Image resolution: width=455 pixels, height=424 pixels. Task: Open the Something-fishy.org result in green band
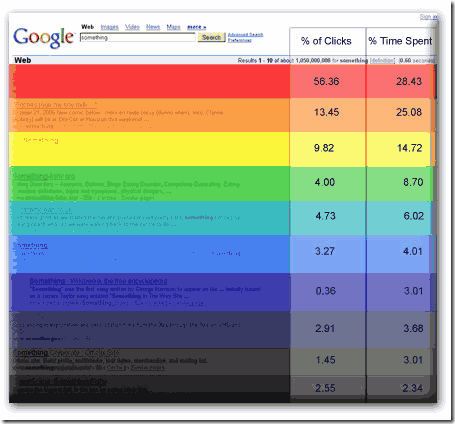[x=44, y=176]
